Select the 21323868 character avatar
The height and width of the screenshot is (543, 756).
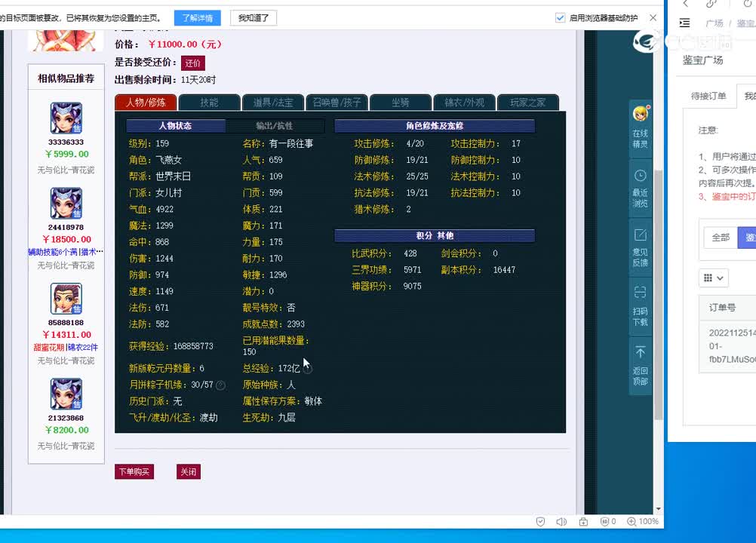66,394
